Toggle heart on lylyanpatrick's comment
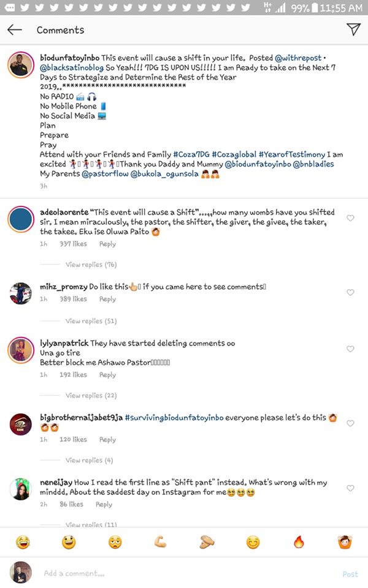This screenshot has width=368, height=588. (350, 349)
